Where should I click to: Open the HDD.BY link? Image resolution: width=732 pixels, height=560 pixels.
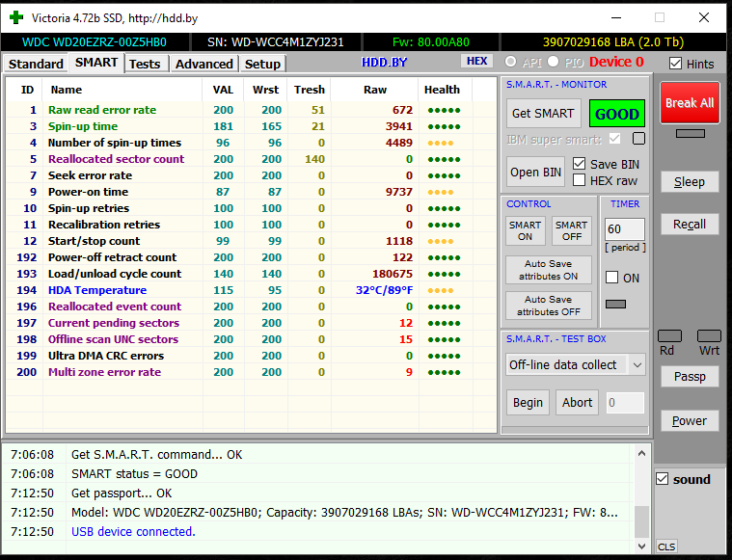(384, 62)
